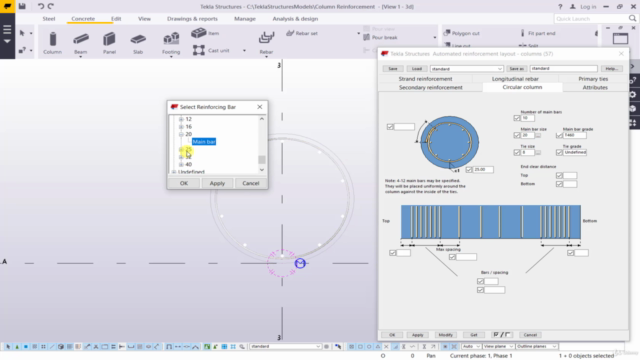
Task: Click Modify in the reinforcement layout dialog
Action: point(445,335)
